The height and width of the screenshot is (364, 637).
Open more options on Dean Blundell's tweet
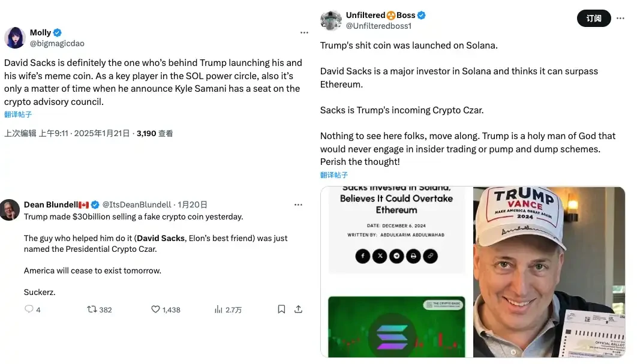(298, 204)
